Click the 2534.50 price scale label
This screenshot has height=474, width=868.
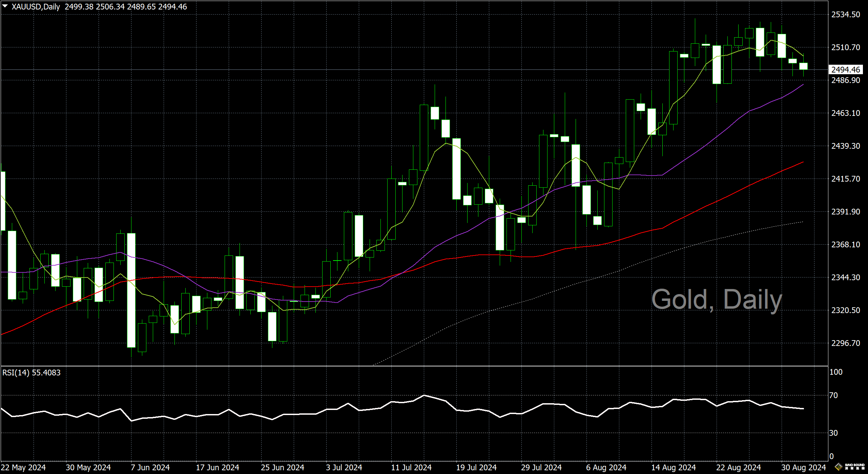(x=846, y=15)
